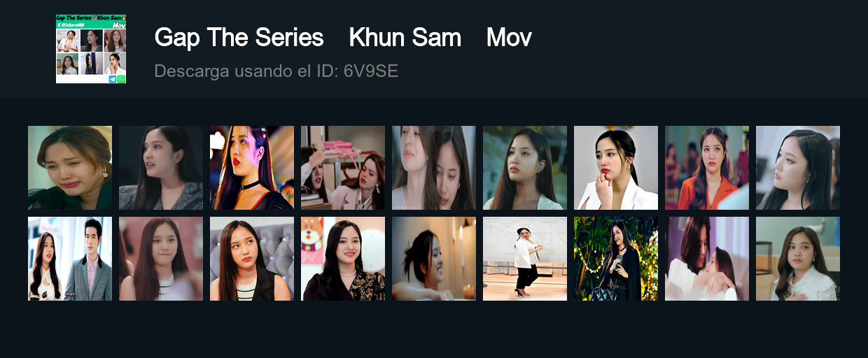Select the red lips choker sticker
The width and height of the screenshot is (868, 358).
252,168
